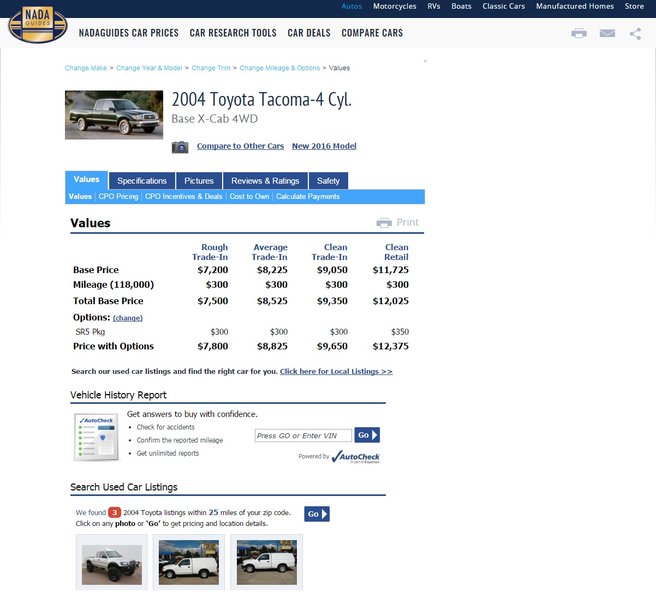Click Change Mileage & Options breadcrumb
Viewport: 656px width, 599px height.
279,68
